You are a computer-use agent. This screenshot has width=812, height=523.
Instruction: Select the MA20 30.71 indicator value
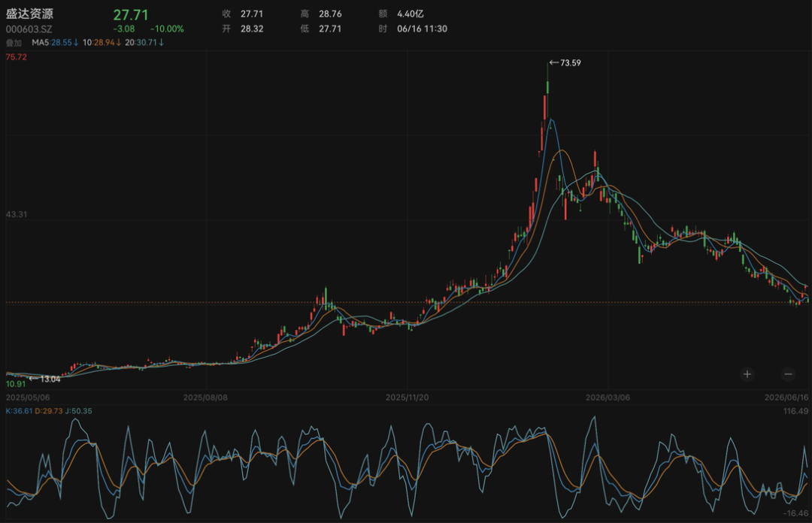[144, 43]
